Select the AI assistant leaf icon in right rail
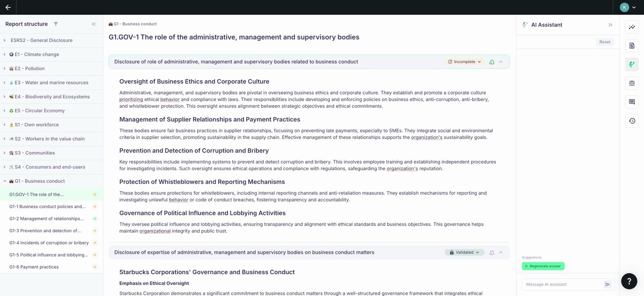 click(x=632, y=65)
